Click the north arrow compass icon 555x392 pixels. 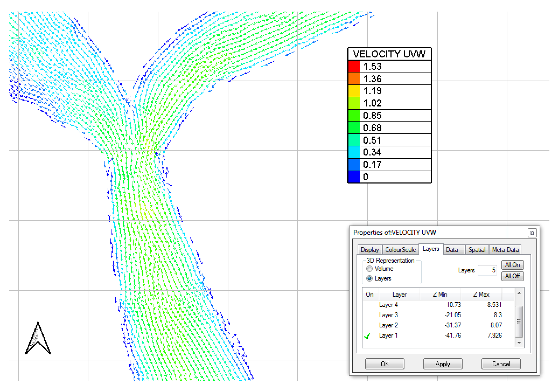[x=38, y=339]
